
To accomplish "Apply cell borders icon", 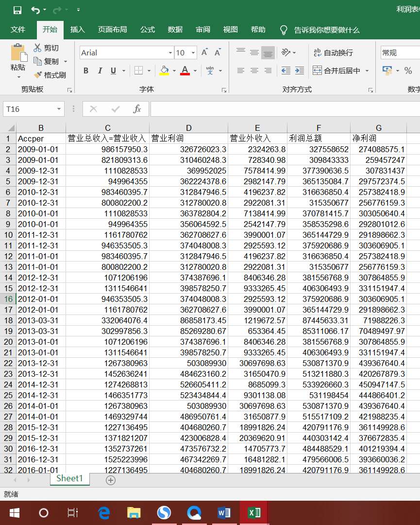I will pyautogui.click(x=138, y=70).
